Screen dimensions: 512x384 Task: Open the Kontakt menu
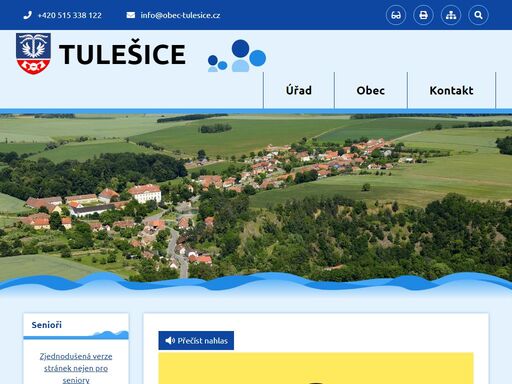451,90
